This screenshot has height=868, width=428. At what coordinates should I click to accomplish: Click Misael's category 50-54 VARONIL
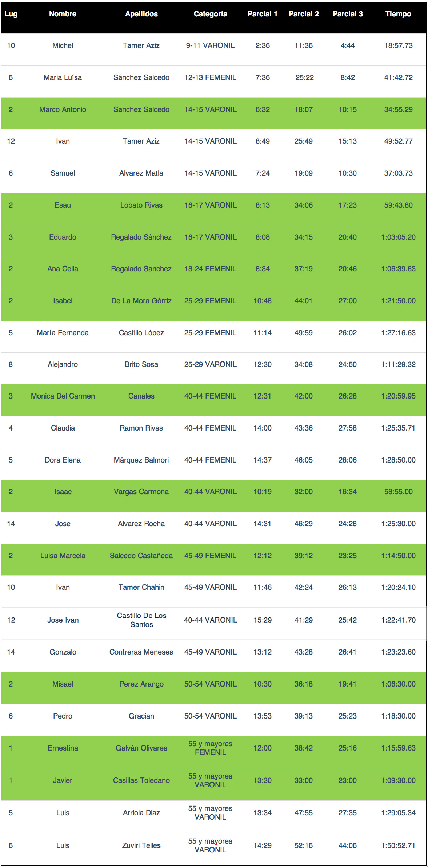pos(211,684)
